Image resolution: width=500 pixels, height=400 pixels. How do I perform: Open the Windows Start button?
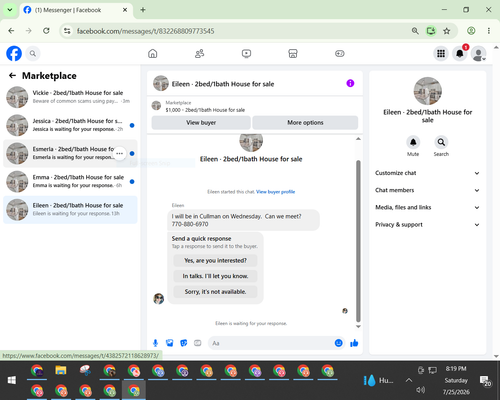(12, 380)
